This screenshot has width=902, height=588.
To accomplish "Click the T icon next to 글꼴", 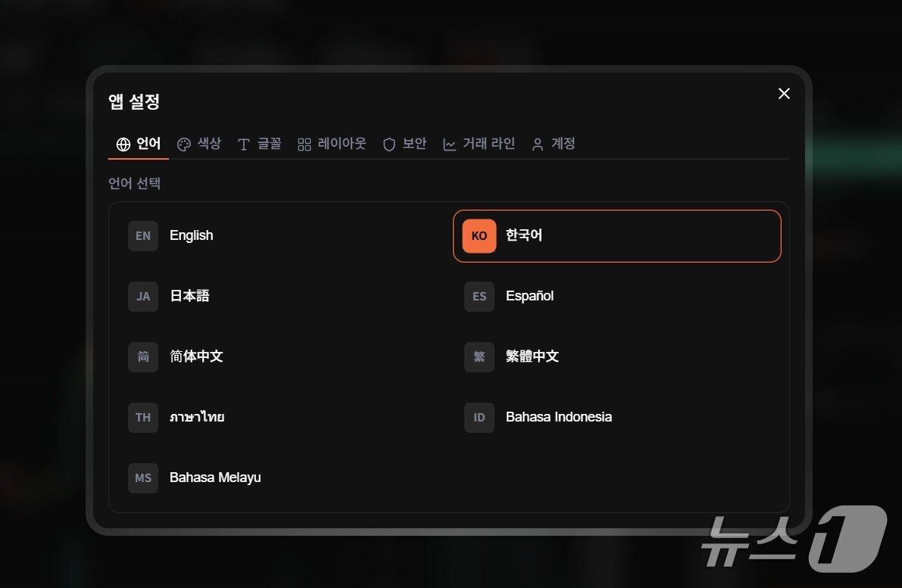I will click(x=243, y=143).
